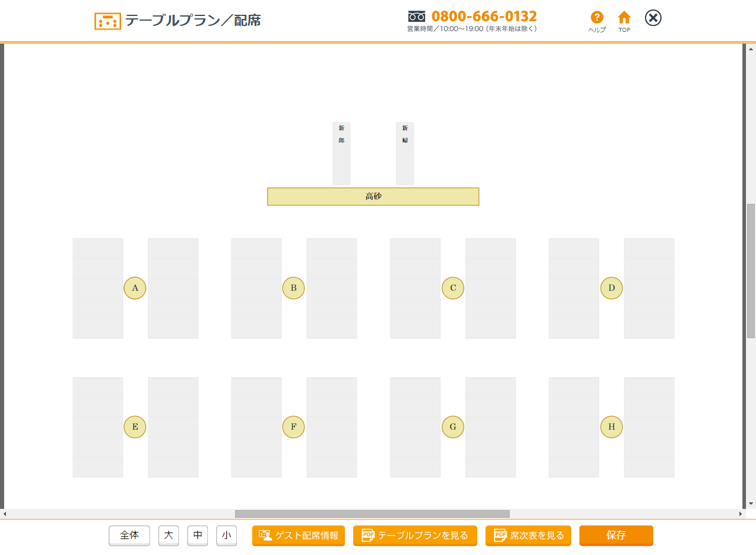Select round table marker D
Viewport: 756px width, 555px height.
coord(611,288)
